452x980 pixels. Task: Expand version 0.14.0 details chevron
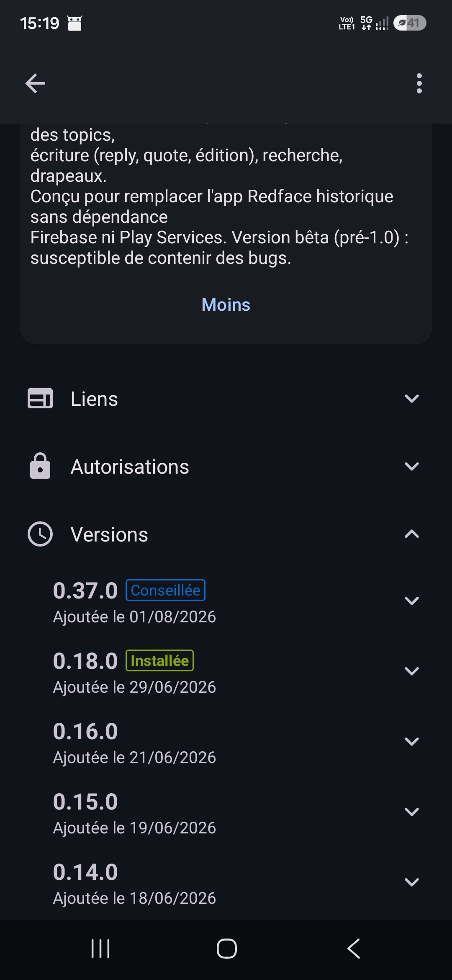coord(412,882)
